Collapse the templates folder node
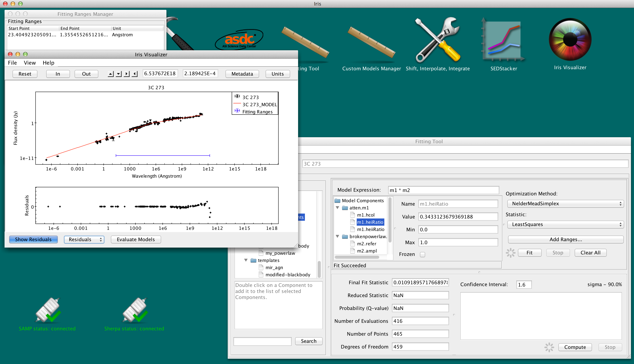Screen dimensions: 634x364 click(x=246, y=260)
